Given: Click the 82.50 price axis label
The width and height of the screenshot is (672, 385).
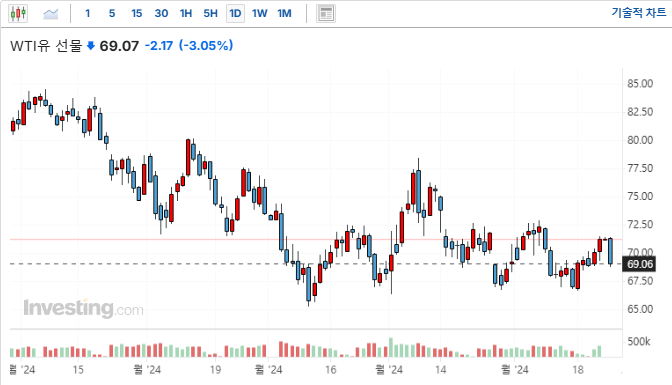Looking at the screenshot, I should coord(640,112).
